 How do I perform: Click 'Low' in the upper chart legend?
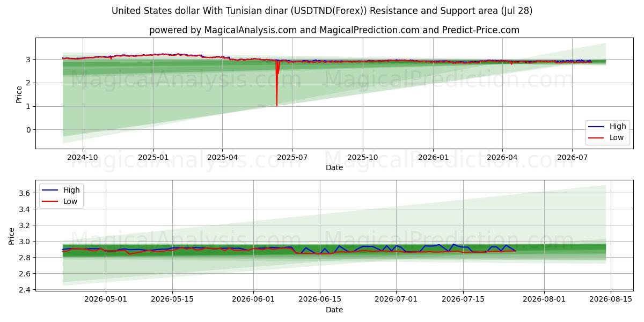click(617, 137)
